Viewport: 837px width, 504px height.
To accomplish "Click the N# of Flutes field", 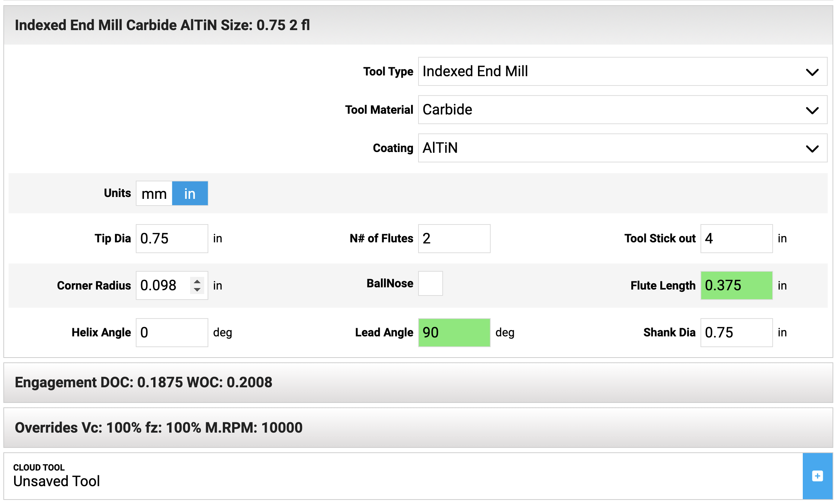I will (454, 239).
